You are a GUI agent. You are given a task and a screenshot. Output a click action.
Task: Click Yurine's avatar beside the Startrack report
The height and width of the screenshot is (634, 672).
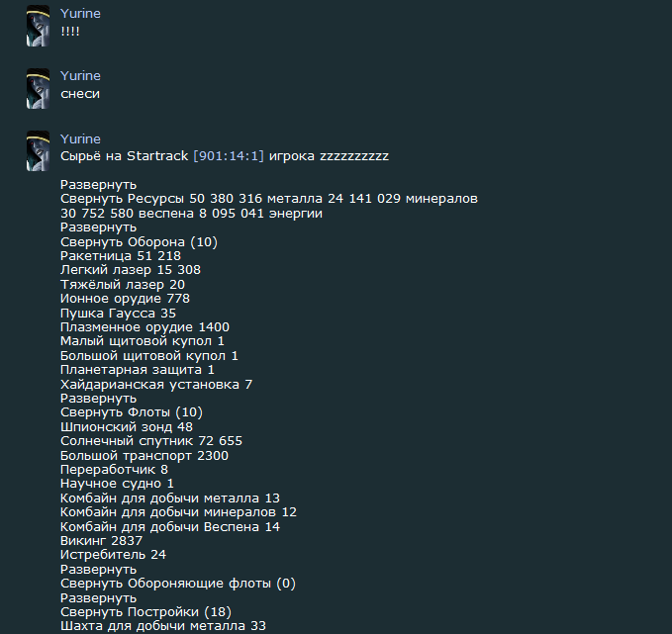38,150
